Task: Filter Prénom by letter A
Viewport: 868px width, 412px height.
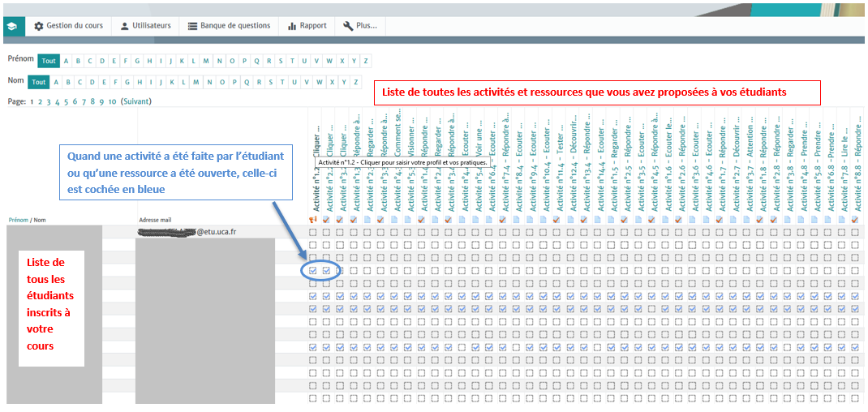Action: click(67, 61)
